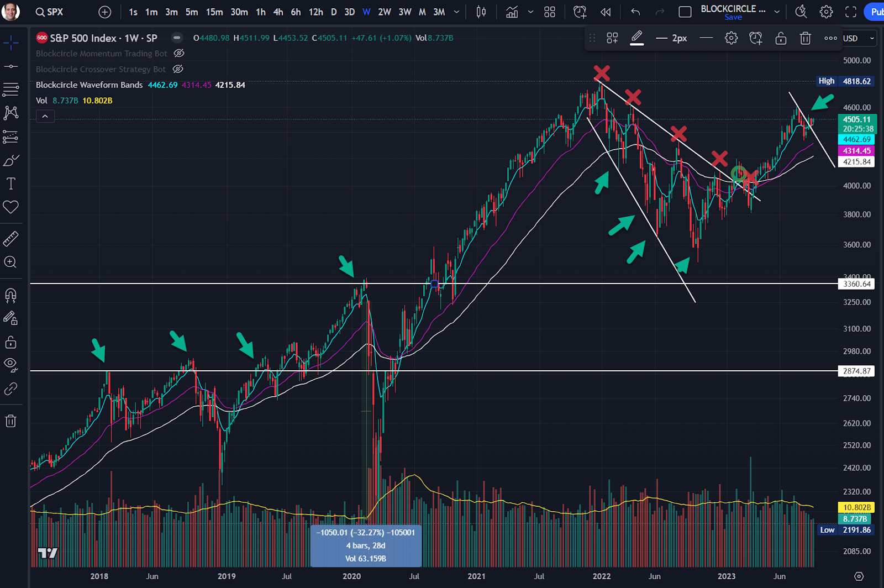Open more options in the floating toolbar
Image resolution: width=884 pixels, height=588 pixels.
pyautogui.click(x=830, y=38)
